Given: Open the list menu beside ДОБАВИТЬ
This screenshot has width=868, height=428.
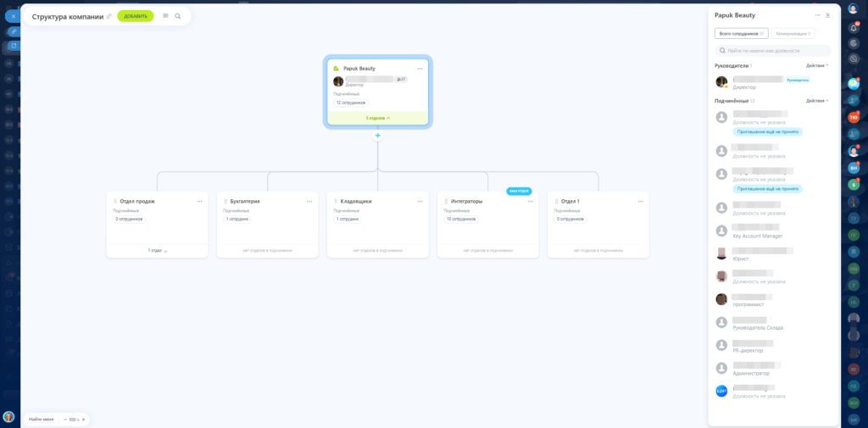Looking at the screenshot, I should [165, 16].
